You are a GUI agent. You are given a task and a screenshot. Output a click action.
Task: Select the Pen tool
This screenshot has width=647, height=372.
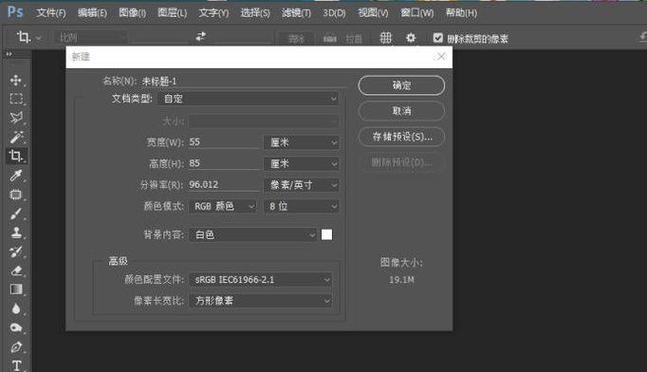(16, 347)
